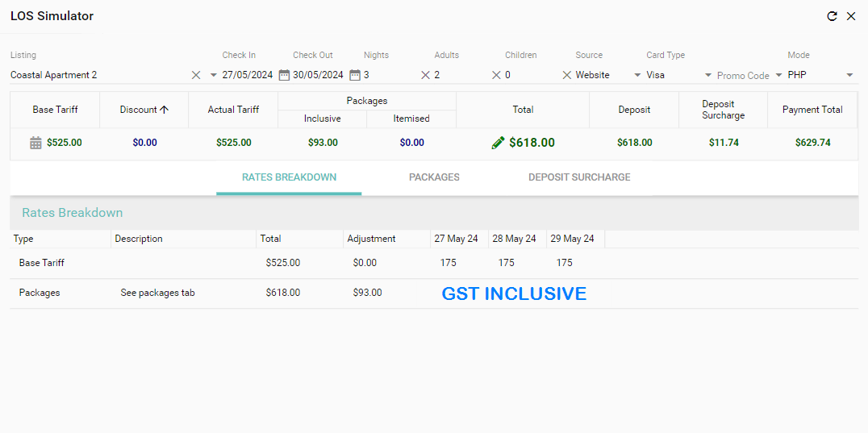Image resolution: width=868 pixels, height=433 pixels.
Task: Switch to the Packages tab
Action: tap(434, 177)
